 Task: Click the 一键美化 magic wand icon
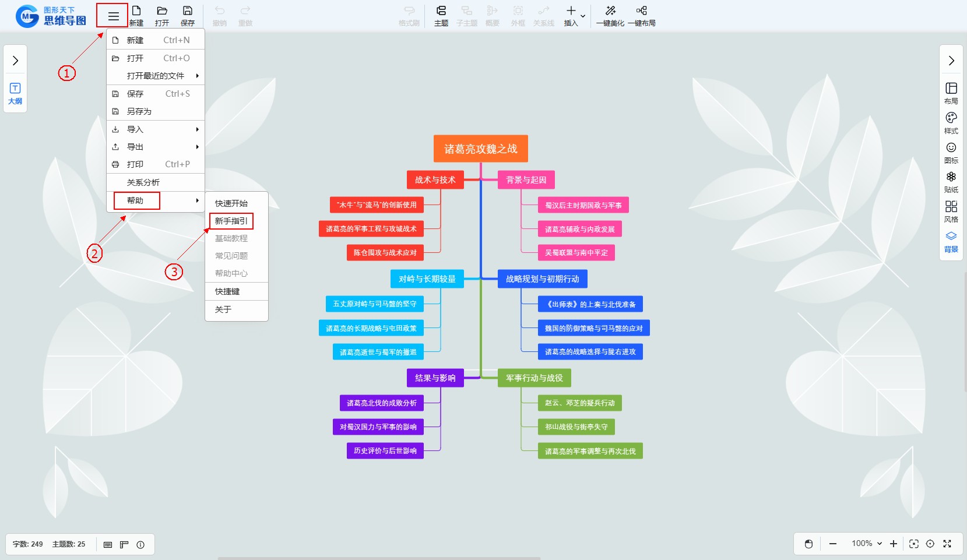click(x=610, y=16)
